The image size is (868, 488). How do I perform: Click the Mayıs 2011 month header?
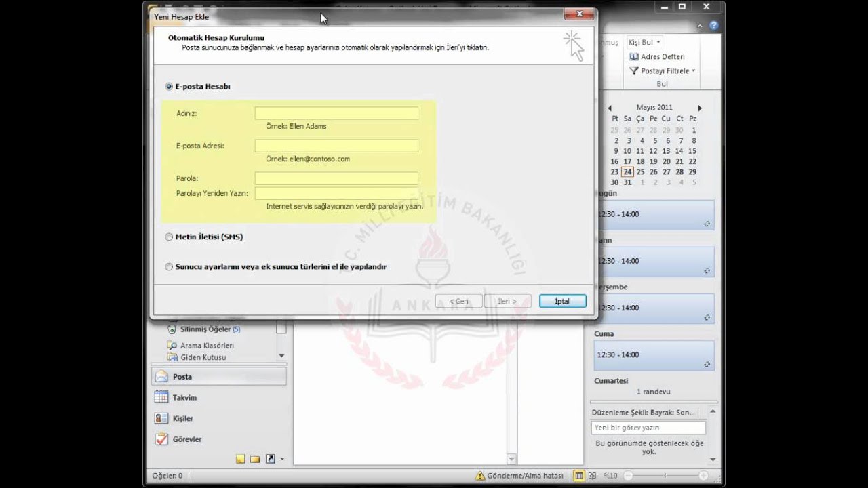pos(654,108)
